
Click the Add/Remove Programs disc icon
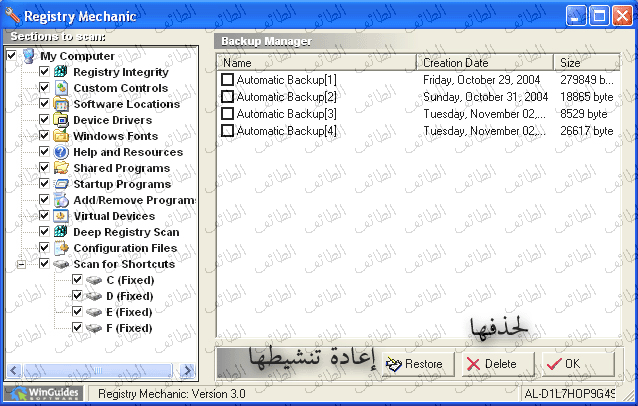[61, 200]
